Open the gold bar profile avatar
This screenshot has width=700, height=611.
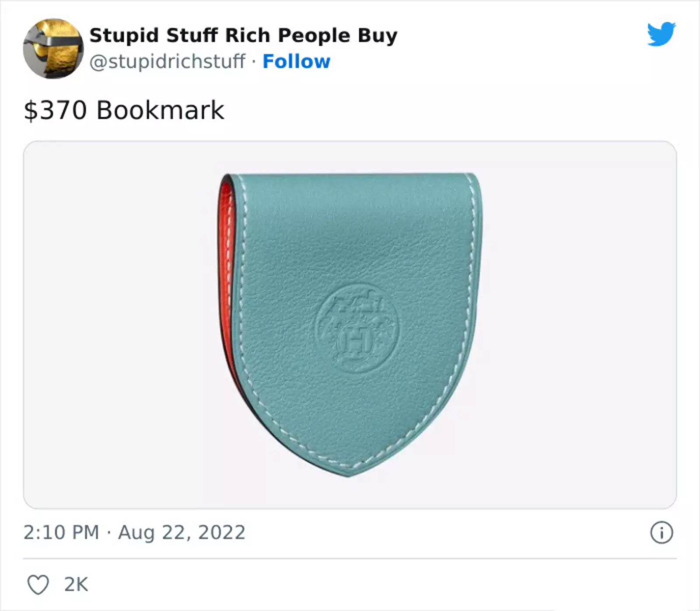(x=53, y=49)
